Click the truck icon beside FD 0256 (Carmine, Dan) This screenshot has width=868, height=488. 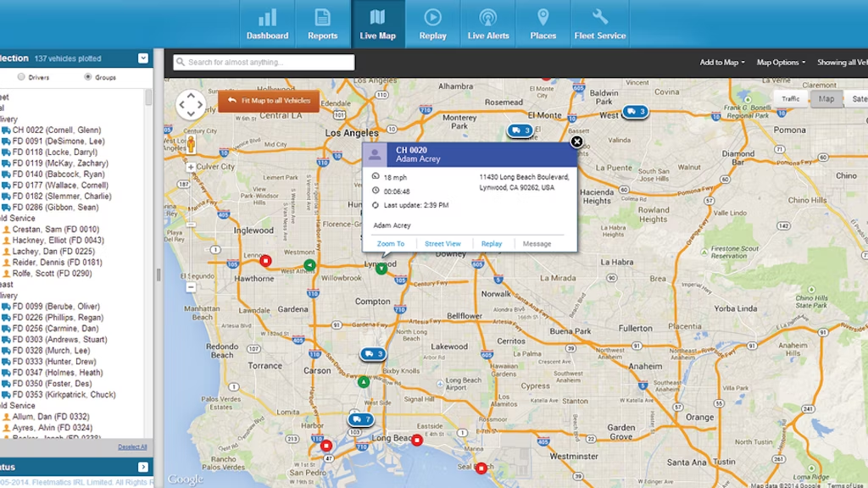[6, 329]
